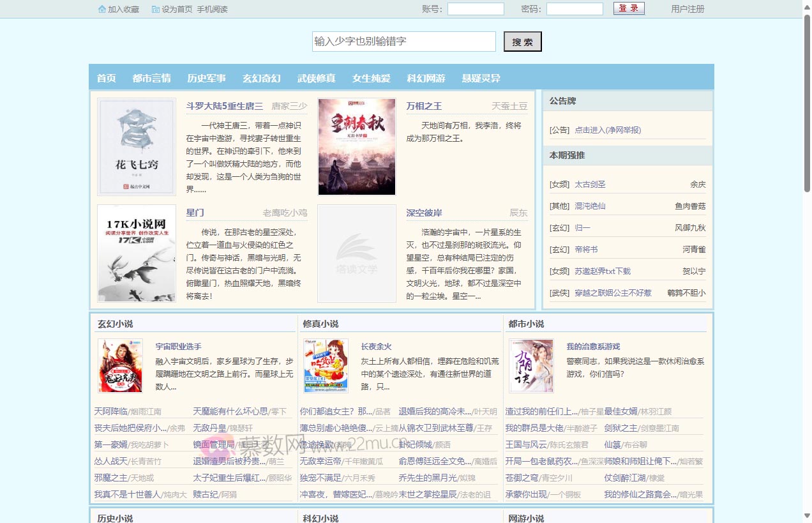Click the 花飞七窍 book cover thumbnail
Image resolution: width=812 pixels, height=523 pixels.
coord(136,146)
